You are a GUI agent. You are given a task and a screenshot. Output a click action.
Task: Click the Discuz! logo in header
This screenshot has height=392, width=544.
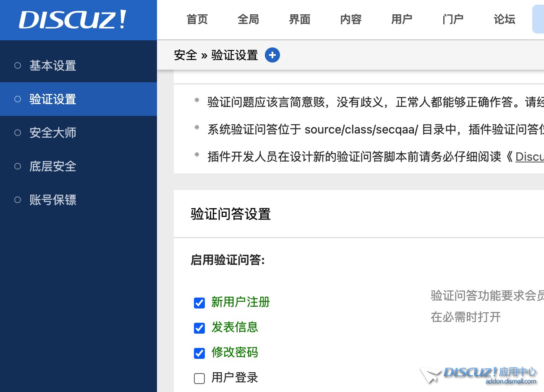click(73, 20)
